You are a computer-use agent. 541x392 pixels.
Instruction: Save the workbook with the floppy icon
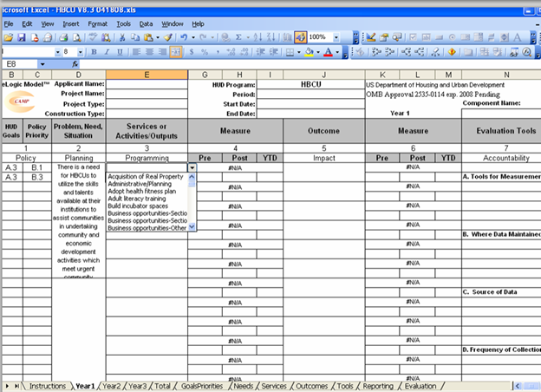pyautogui.click(x=22, y=37)
